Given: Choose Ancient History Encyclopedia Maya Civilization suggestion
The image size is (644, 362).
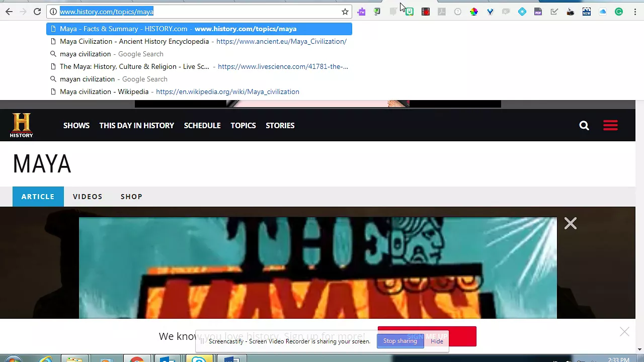Looking at the screenshot, I should [x=199, y=41].
